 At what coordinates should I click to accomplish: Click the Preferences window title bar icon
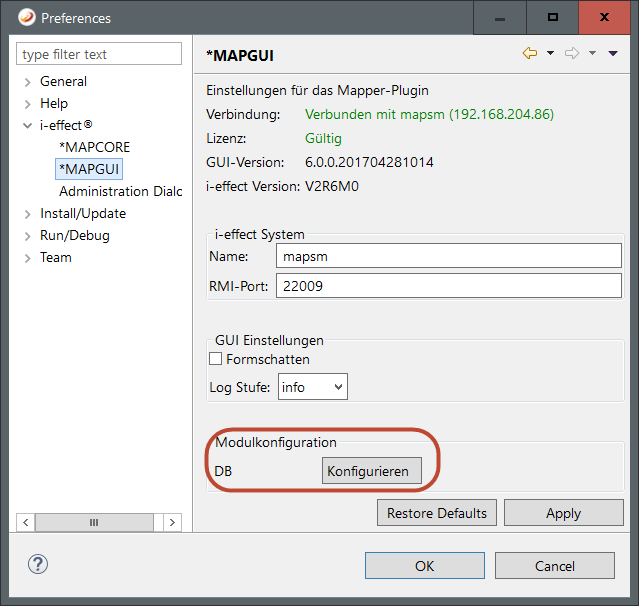tap(25, 18)
